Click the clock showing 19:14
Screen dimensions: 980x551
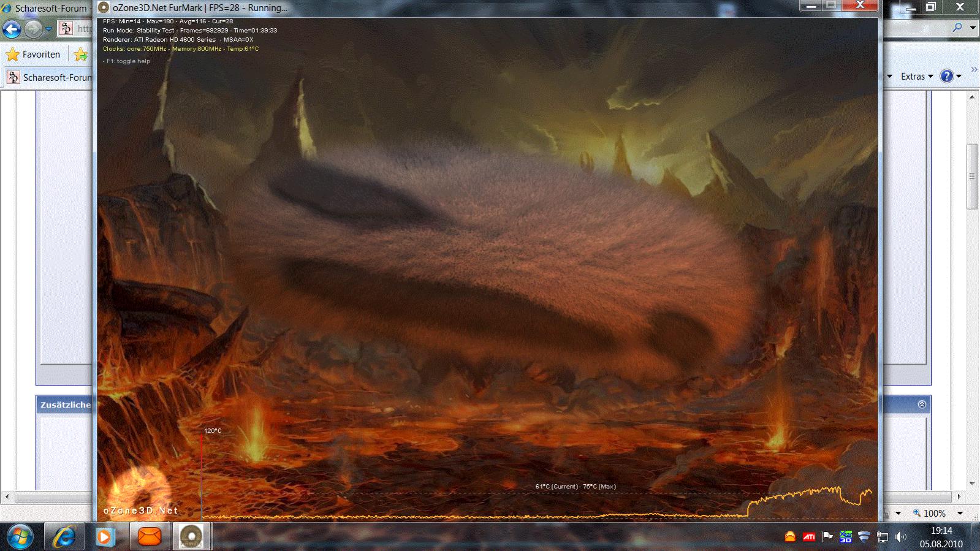pyautogui.click(x=941, y=537)
